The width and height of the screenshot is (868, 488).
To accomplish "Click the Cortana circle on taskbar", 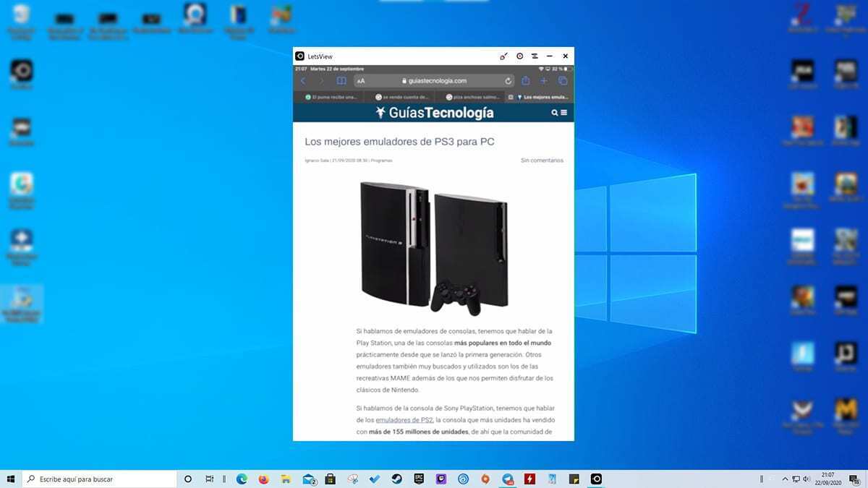I will coord(188,479).
